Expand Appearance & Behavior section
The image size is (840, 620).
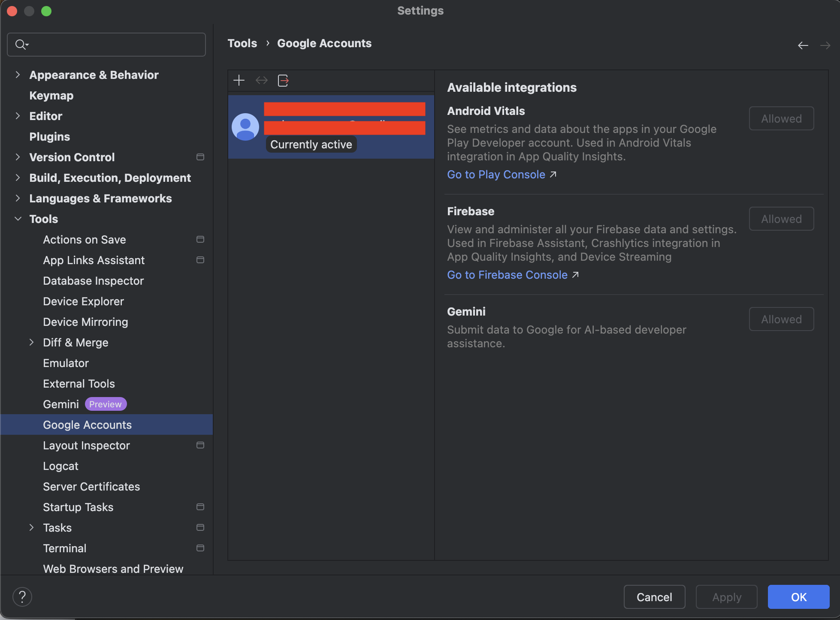18,75
